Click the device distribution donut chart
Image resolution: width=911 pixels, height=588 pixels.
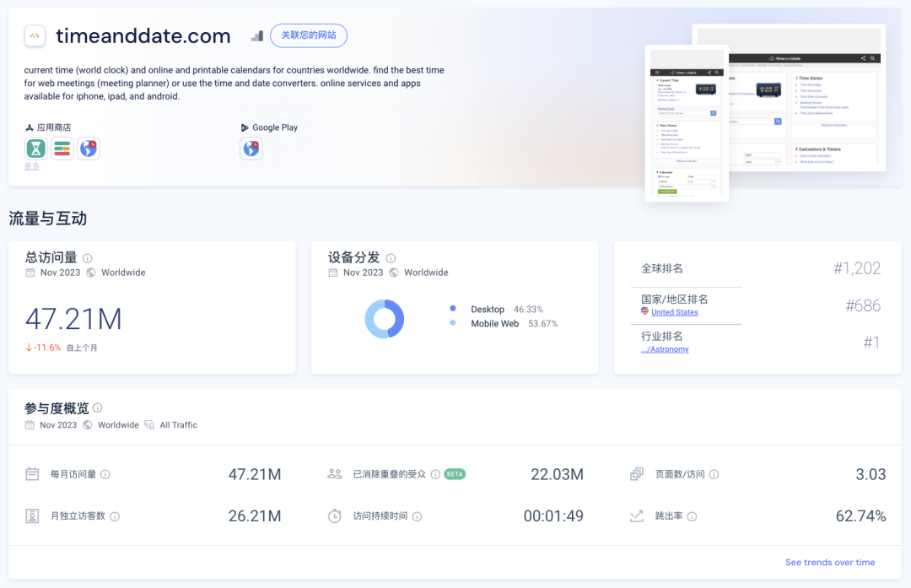coord(384,319)
